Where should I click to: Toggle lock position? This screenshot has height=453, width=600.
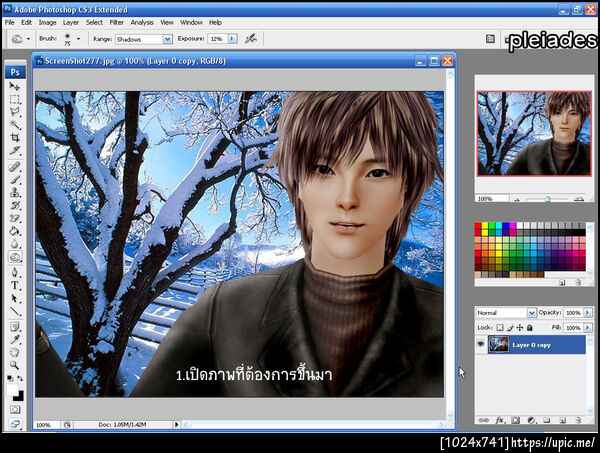point(520,328)
